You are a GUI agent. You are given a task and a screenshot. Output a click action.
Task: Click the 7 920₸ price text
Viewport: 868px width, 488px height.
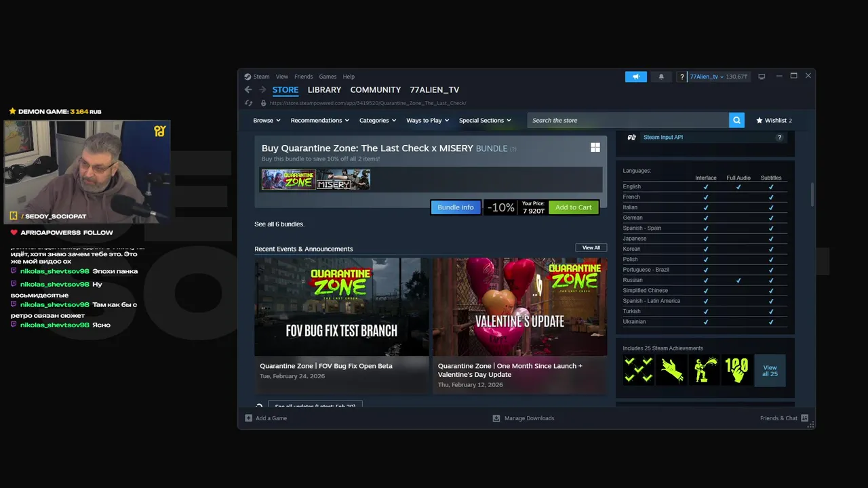click(534, 211)
